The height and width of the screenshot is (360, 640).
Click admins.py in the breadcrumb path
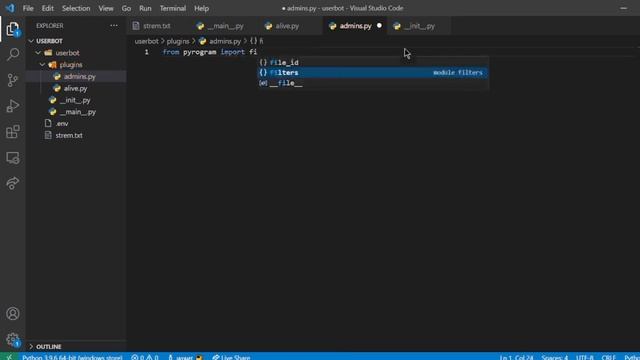pyautogui.click(x=225, y=41)
